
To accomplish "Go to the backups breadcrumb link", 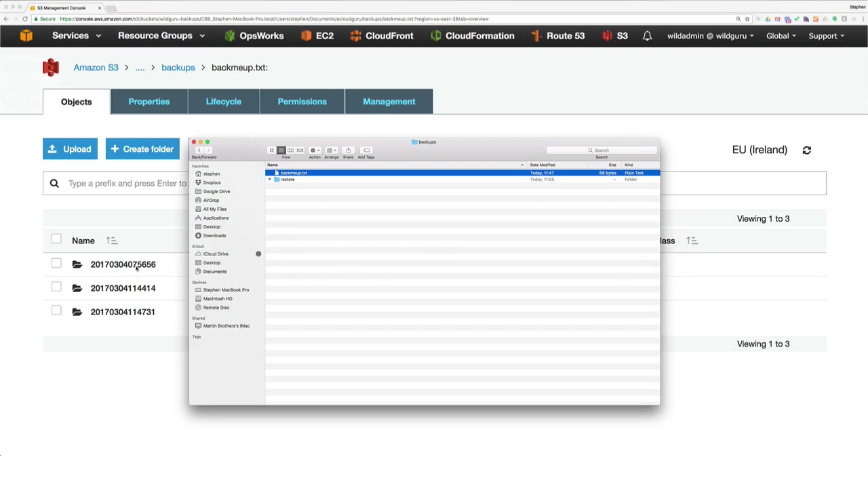I will point(178,68).
